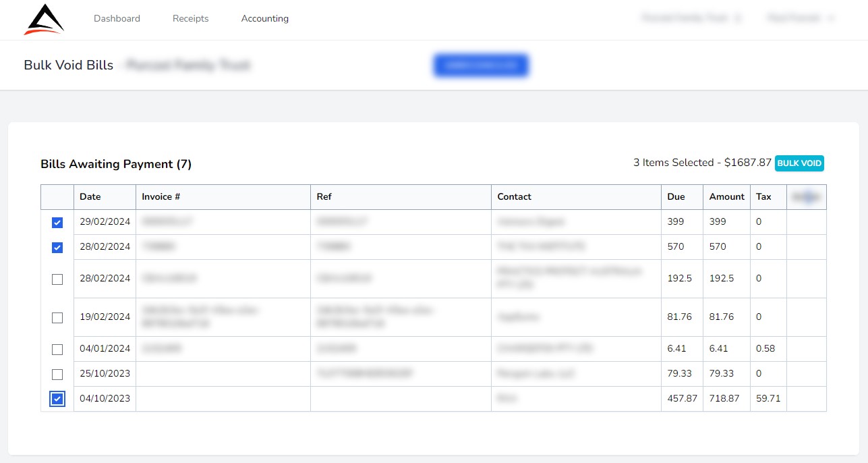The image size is (868, 463).
Task: Expand the Family Trust organisation dropdown in navbar
Action: [691, 18]
